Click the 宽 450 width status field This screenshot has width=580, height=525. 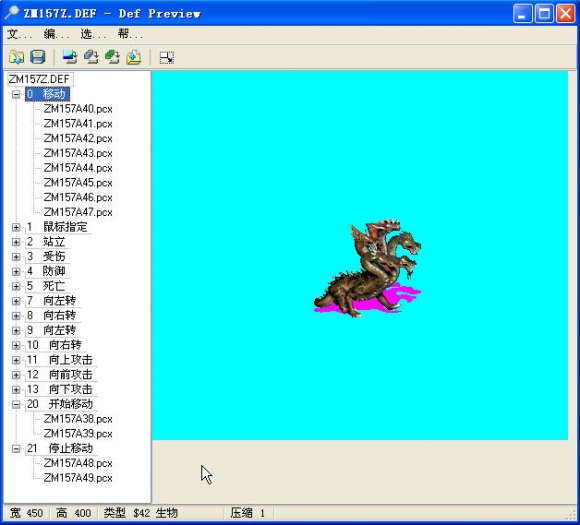point(27,513)
